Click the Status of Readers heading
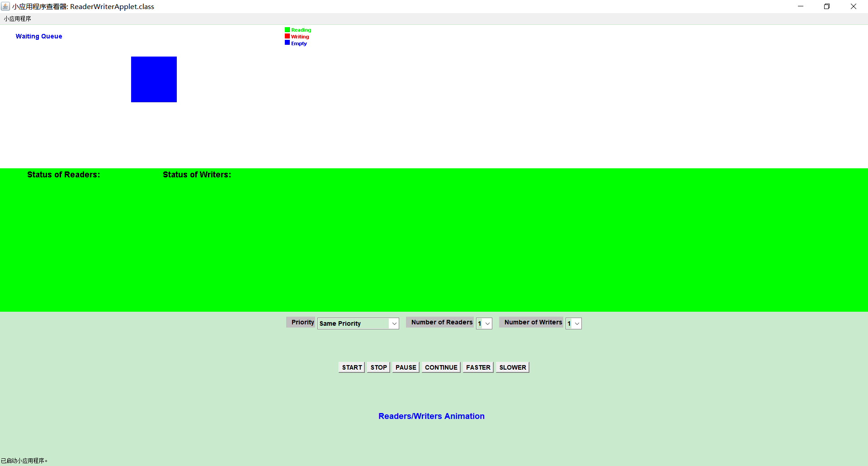868x466 pixels. (x=64, y=175)
